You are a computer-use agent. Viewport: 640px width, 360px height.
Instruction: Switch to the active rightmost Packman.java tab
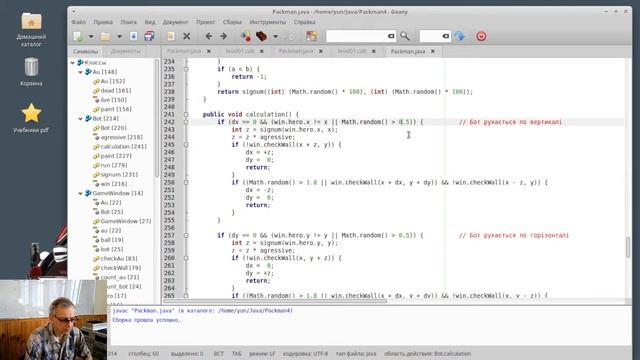408,51
